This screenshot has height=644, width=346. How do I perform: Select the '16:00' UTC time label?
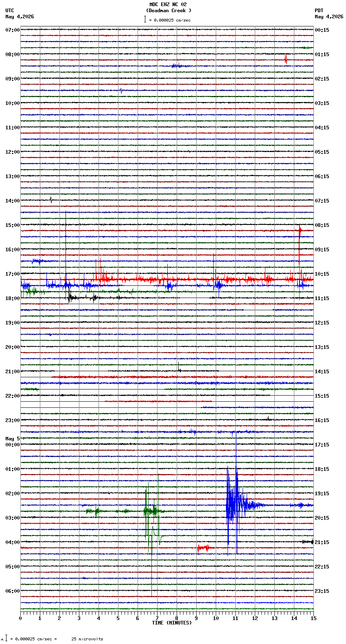click(x=12, y=250)
